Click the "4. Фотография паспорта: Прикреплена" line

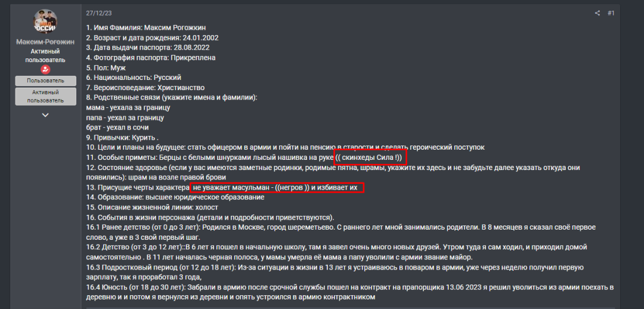[150, 58]
